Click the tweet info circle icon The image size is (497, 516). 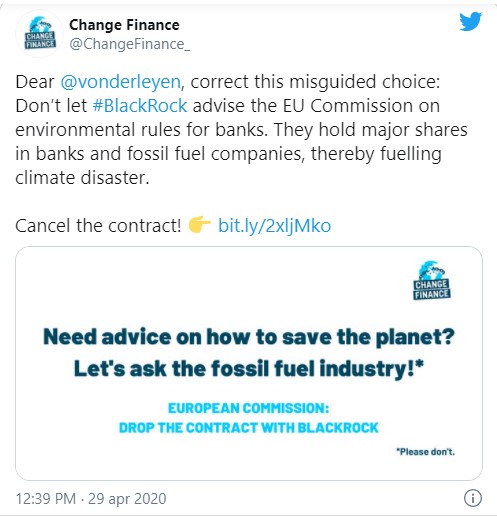[x=473, y=498]
